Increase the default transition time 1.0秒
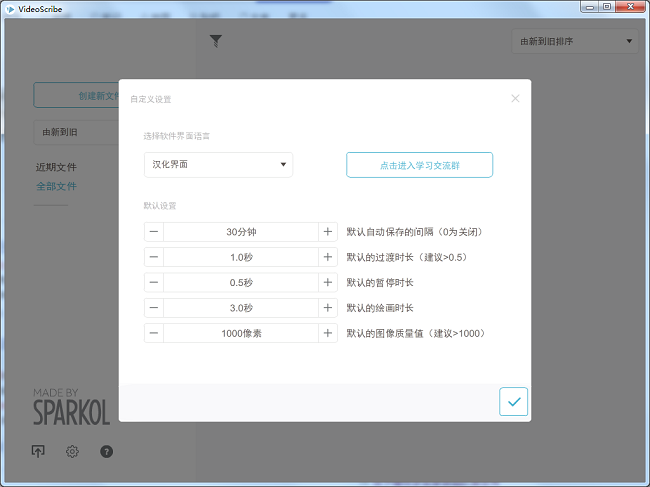The height and width of the screenshot is (487, 650). 328,257
